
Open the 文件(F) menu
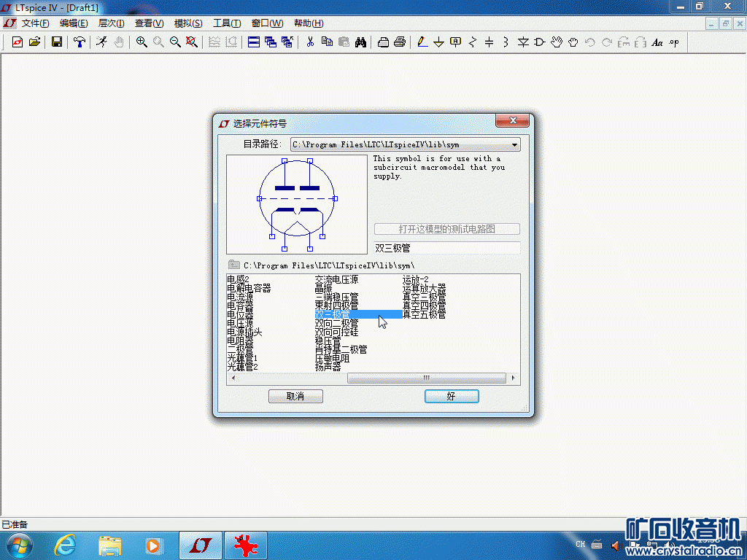tap(35, 23)
